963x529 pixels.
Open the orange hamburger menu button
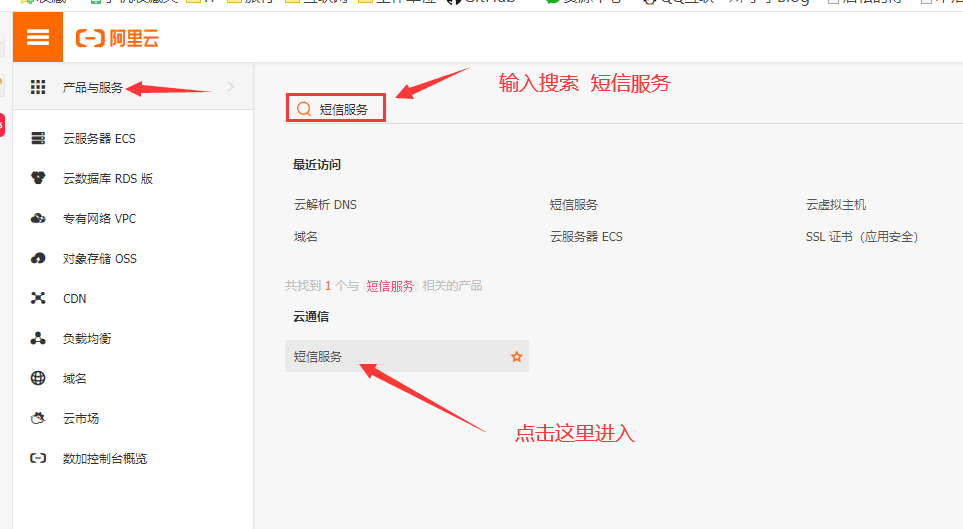tap(38, 38)
